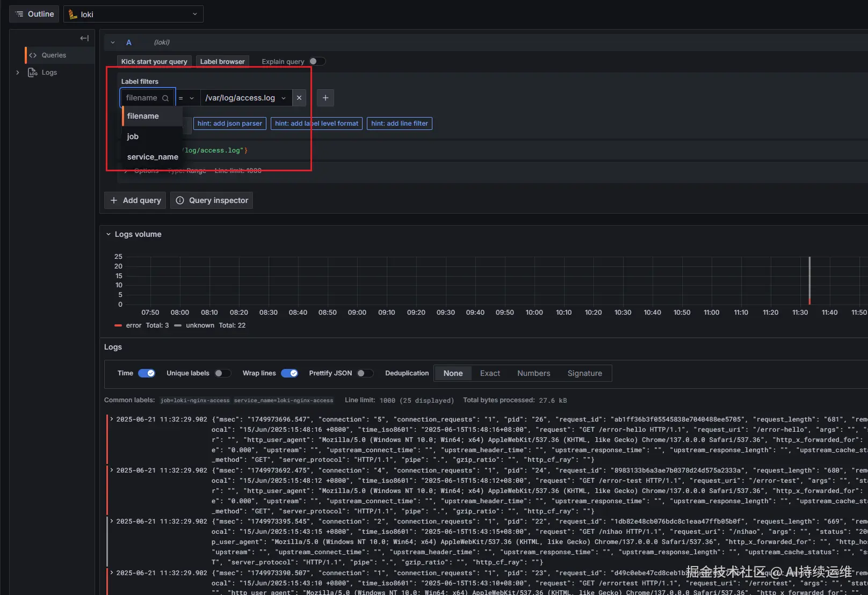Collapse the Logs volume panel
The width and height of the screenshot is (868, 595).
point(108,234)
